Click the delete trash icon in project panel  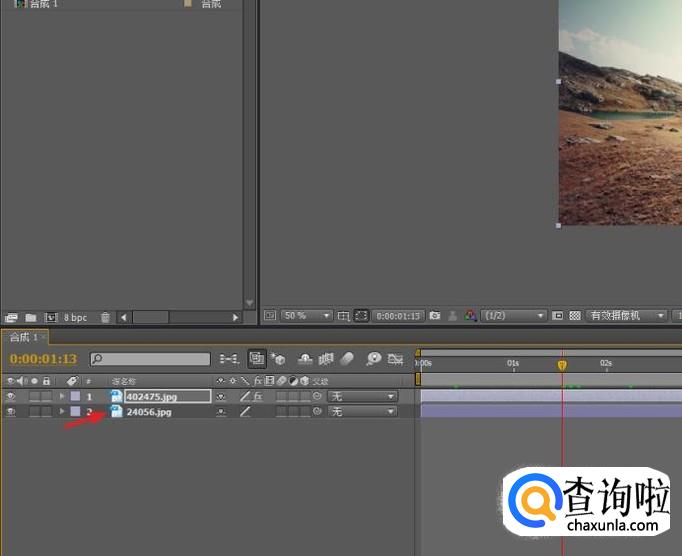coord(105,317)
